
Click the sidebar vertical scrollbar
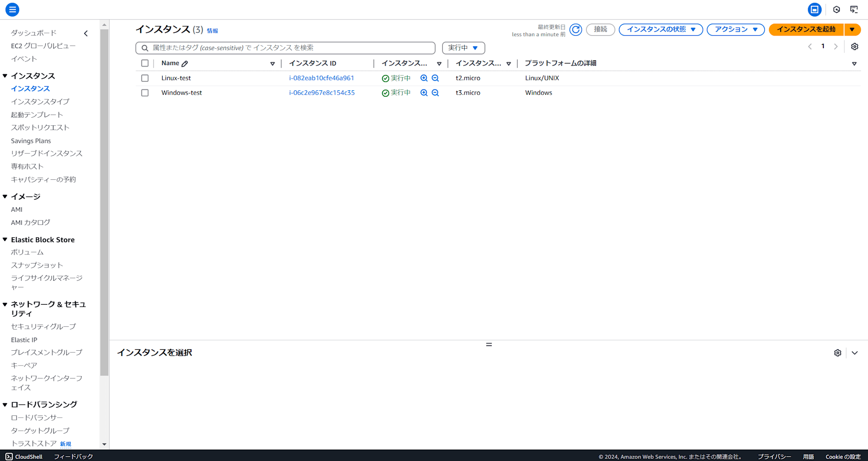click(104, 202)
